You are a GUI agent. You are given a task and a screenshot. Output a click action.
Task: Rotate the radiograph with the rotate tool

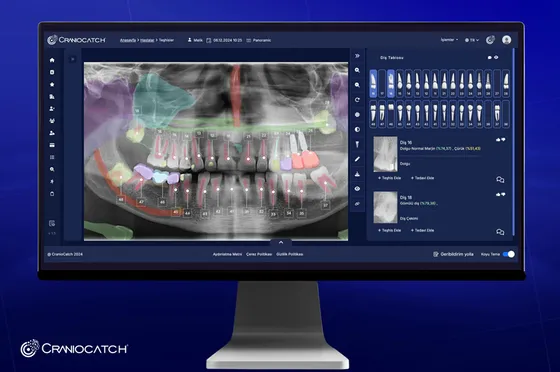[x=357, y=100]
